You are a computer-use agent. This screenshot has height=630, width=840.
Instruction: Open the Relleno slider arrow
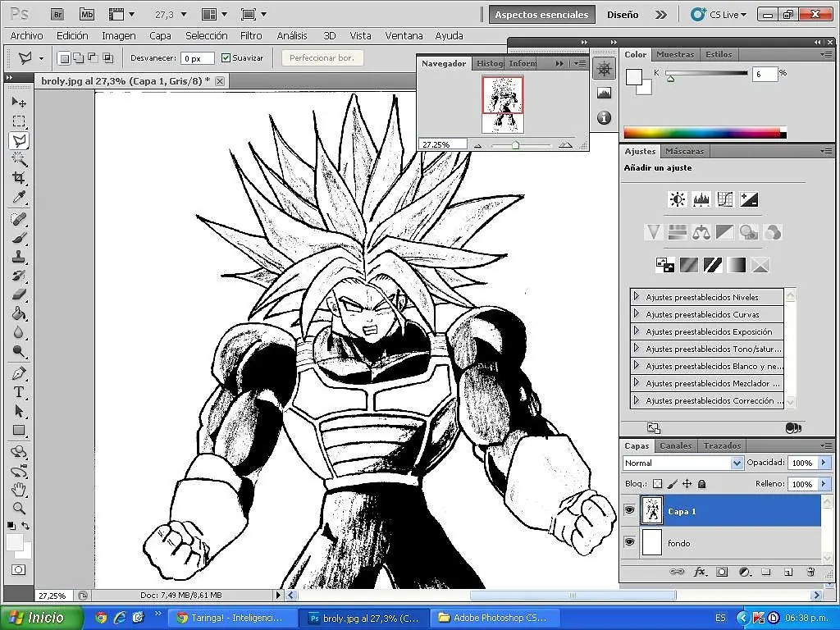824,484
